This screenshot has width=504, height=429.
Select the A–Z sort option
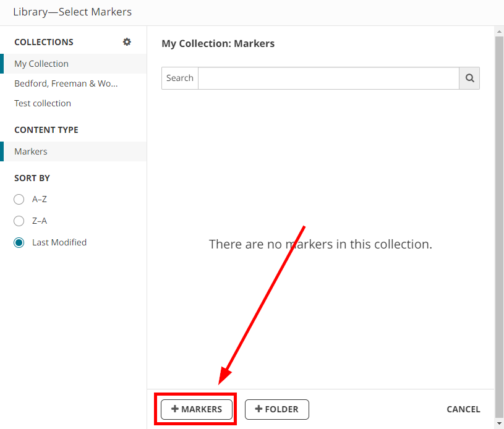19,200
